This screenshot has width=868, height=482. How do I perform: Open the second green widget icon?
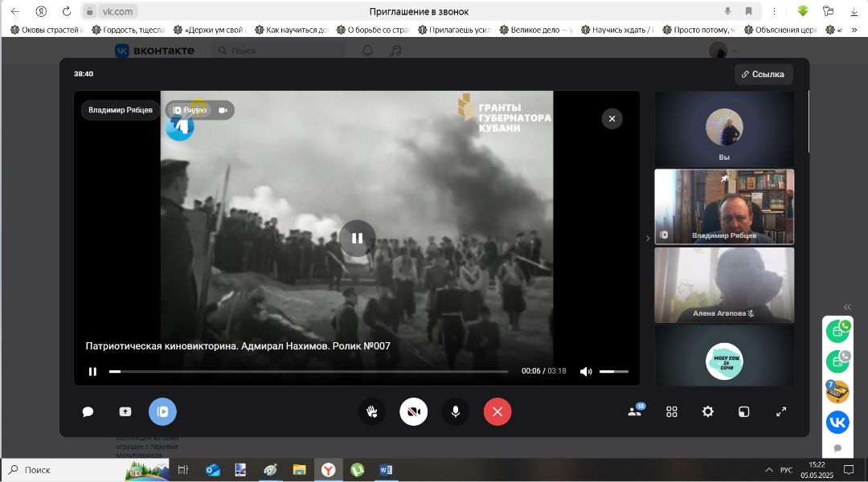[x=837, y=361]
